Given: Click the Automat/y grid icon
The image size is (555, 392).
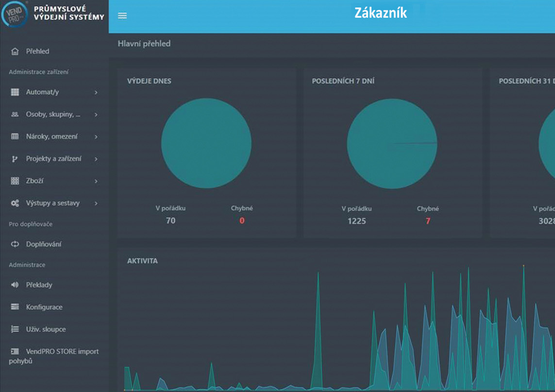Looking at the screenshot, I should point(15,92).
